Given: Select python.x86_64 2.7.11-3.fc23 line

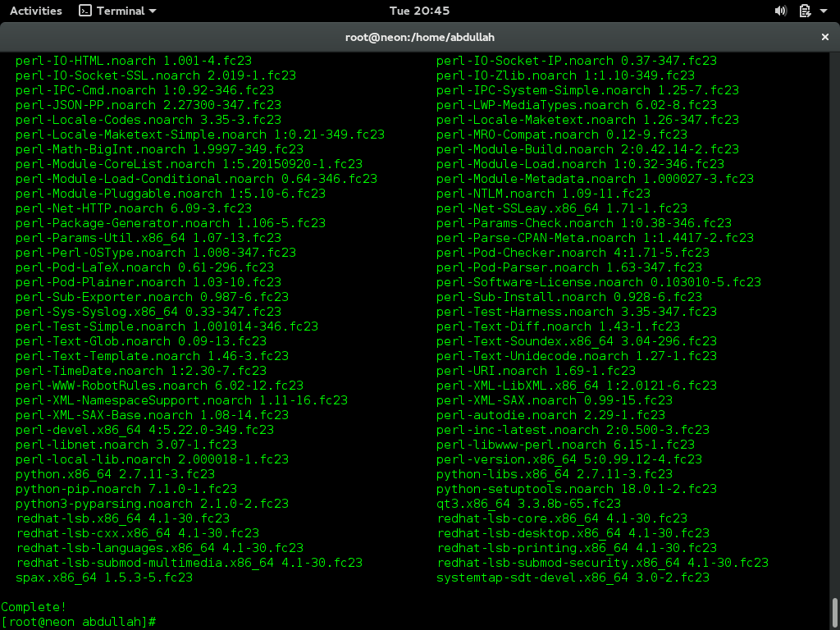Looking at the screenshot, I should pyautogui.click(x=115, y=474).
